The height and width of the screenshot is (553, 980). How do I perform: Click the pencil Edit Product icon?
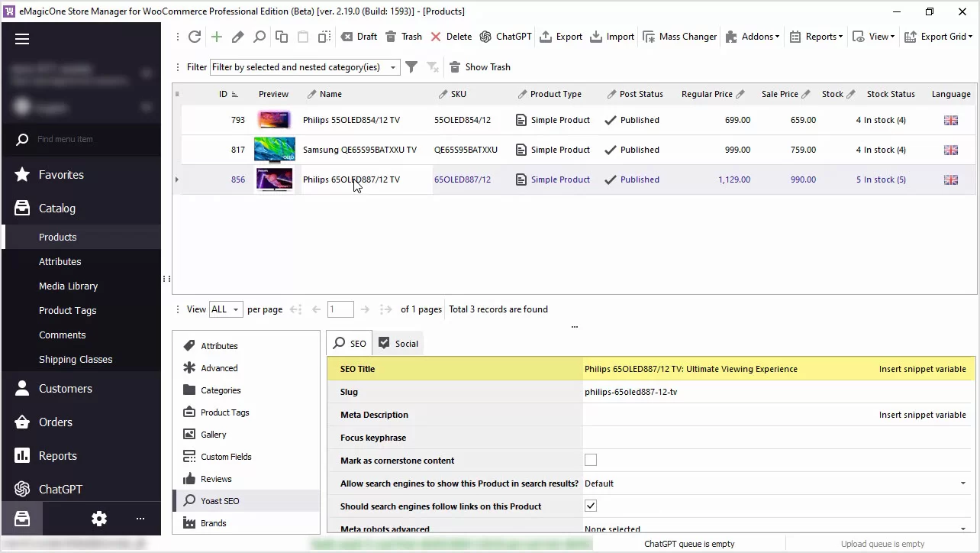[x=238, y=37]
